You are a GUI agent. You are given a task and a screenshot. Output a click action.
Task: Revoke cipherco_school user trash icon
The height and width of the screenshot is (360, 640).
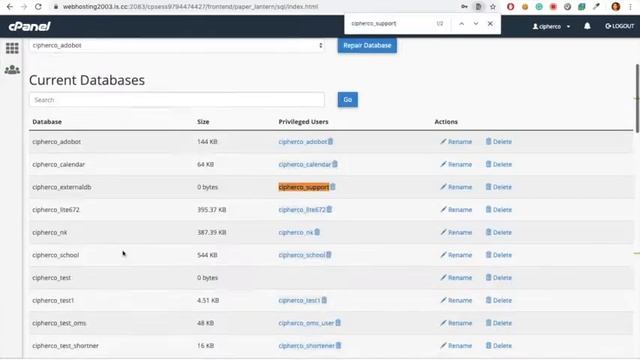329,255
